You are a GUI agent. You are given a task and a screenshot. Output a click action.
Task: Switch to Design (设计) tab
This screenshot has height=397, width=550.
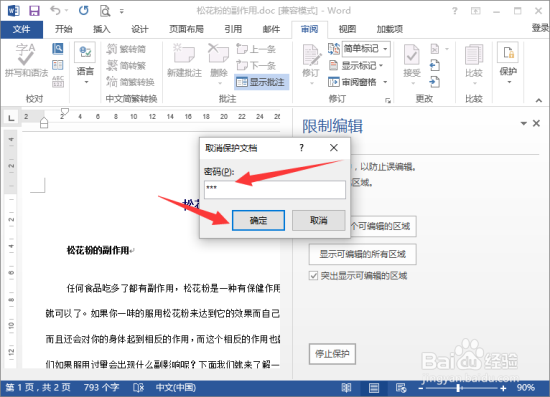pos(140,29)
